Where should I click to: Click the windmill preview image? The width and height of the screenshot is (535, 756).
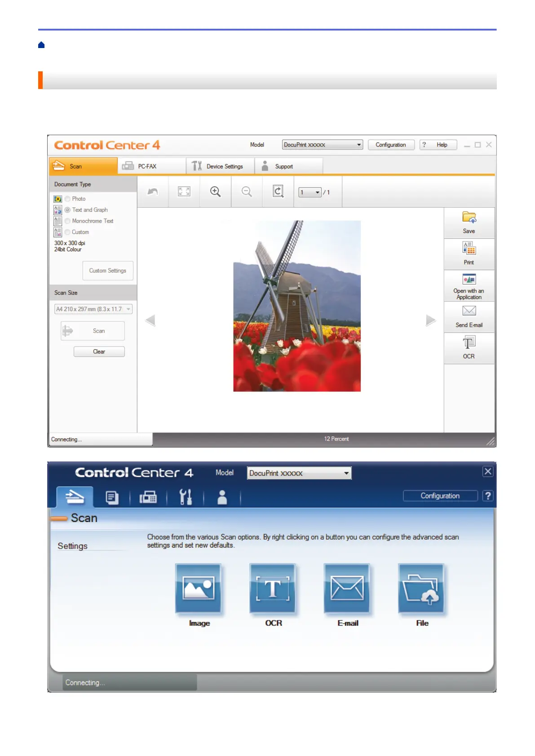click(297, 306)
